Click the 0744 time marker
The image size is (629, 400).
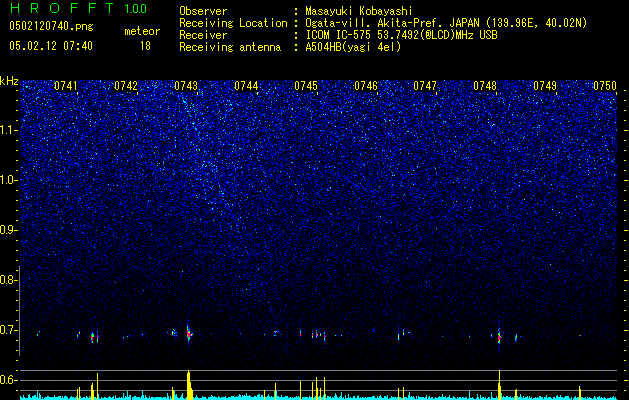(246, 86)
